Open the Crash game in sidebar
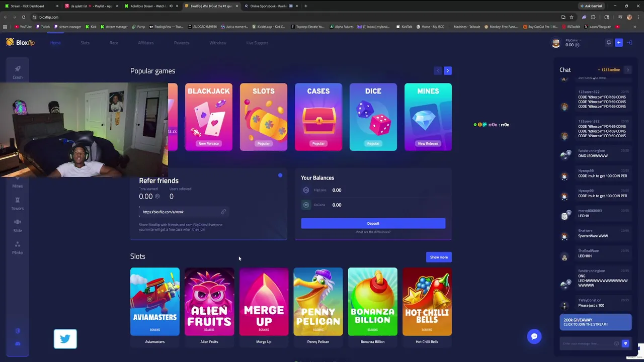This screenshot has width=644, height=362. coord(18,72)
